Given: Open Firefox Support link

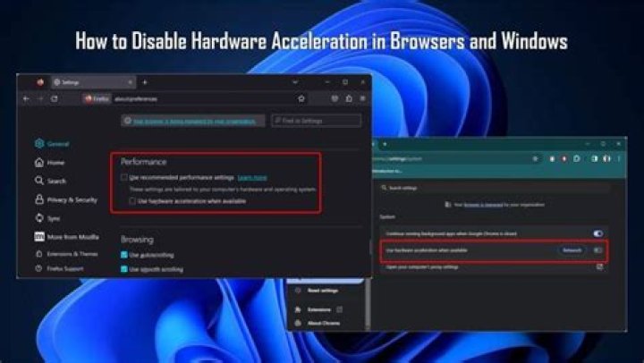Looking at the screenshot, I should pyautogui.click(x=60, y=268).
